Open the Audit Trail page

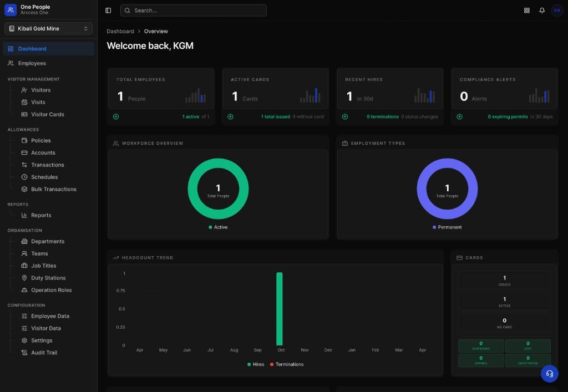(43, 353)
